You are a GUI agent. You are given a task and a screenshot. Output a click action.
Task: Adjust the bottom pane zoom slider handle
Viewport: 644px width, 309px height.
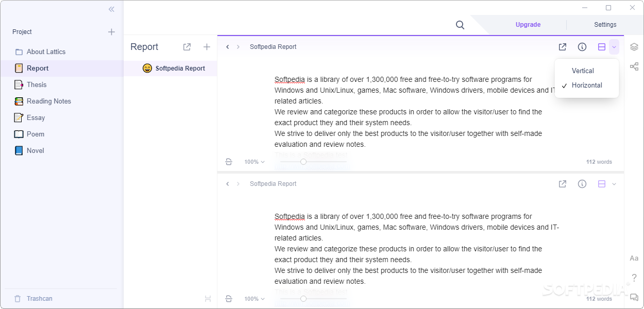[303, 299]
